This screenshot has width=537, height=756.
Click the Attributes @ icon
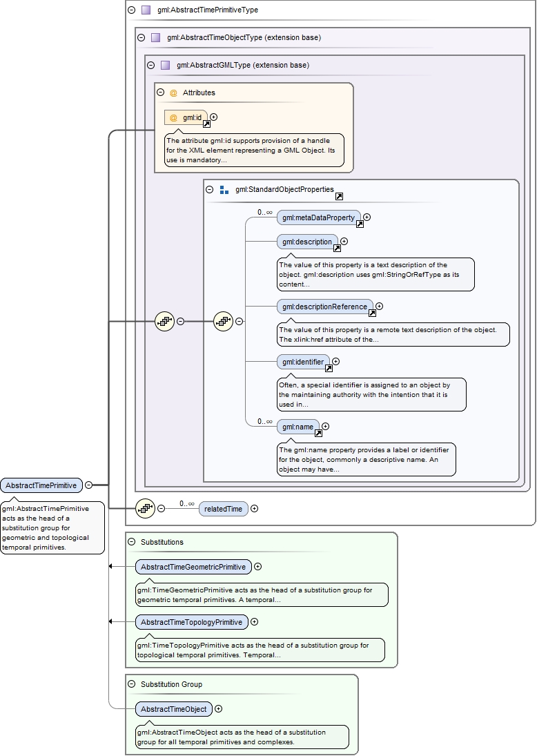pos(173,93)
